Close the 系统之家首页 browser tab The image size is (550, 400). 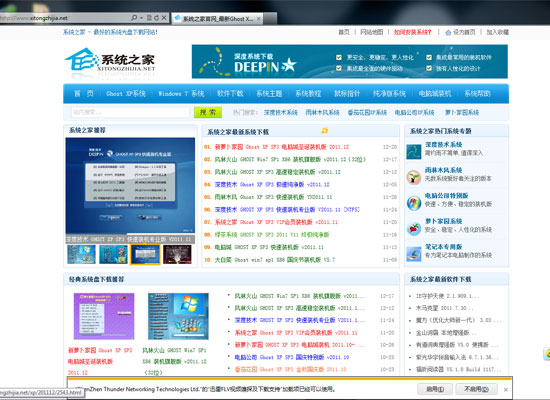tap(259, 19)
